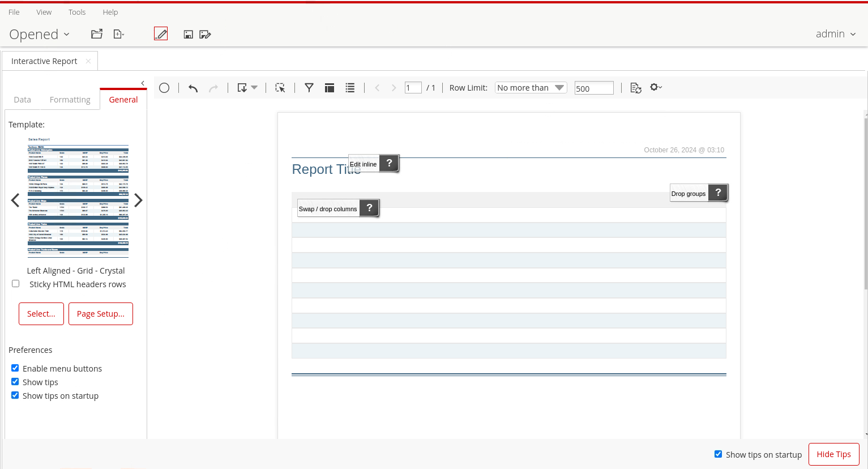Image resolution: width=868 pixels, height=469 pixels.
Task: Open the Tools menu
Action: [77, 12]
